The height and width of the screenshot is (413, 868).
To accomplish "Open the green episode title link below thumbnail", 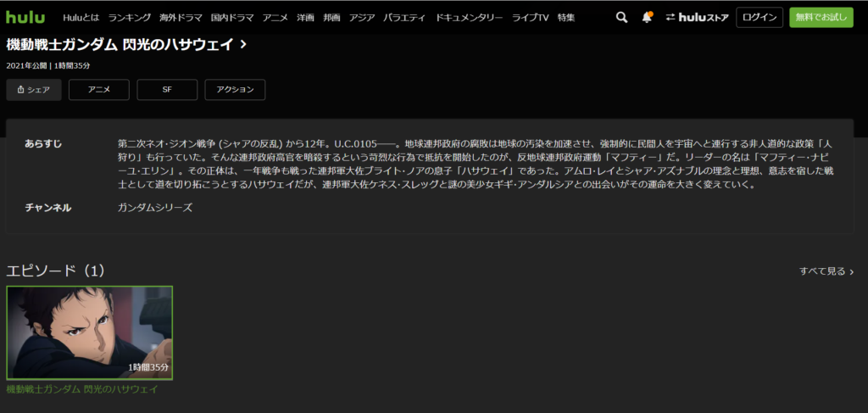I will pyautogui.click(x=82, y=389).
